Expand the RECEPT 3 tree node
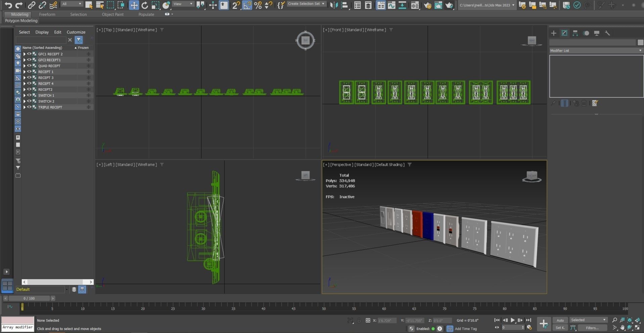This screenshot has height=333, width=644. tap(24, 78)
